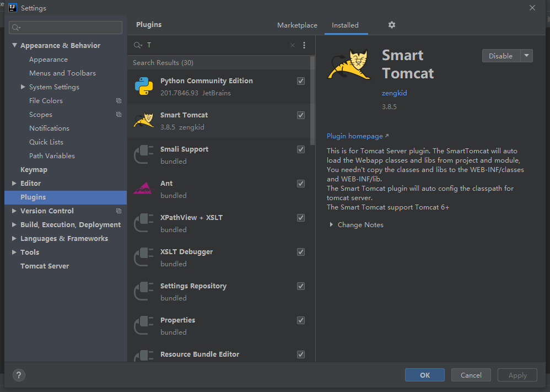550x392 pixels.
Task: Select the Ant plugin icon
Action: click(144, 189)
